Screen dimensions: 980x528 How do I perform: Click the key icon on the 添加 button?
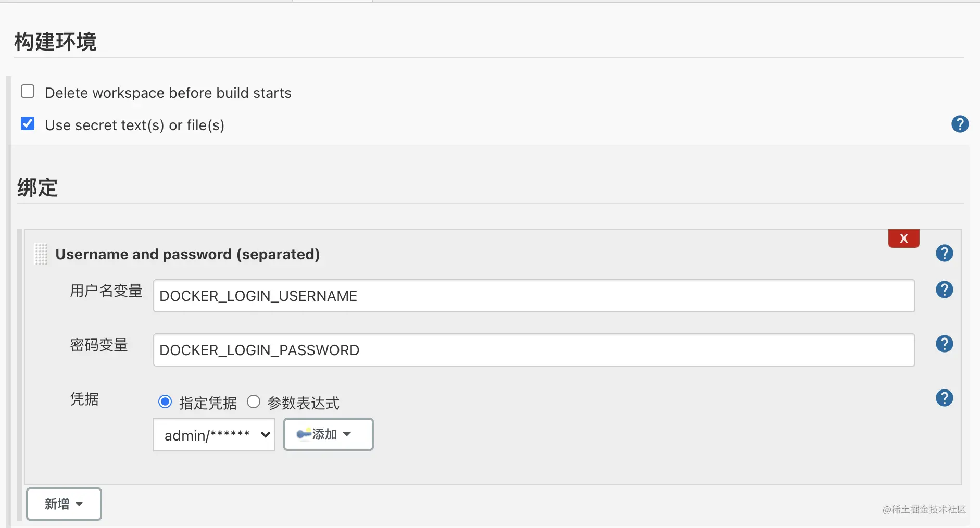303,434
